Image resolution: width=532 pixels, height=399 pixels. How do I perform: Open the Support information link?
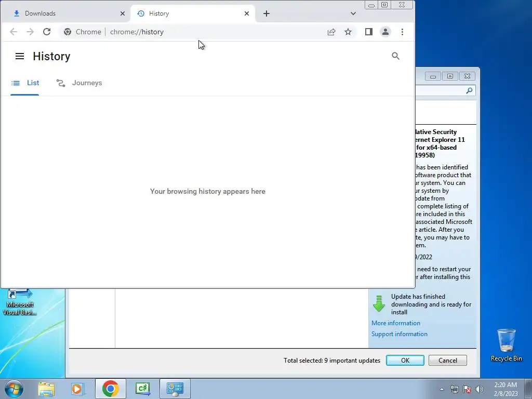(x=400, y=334)
